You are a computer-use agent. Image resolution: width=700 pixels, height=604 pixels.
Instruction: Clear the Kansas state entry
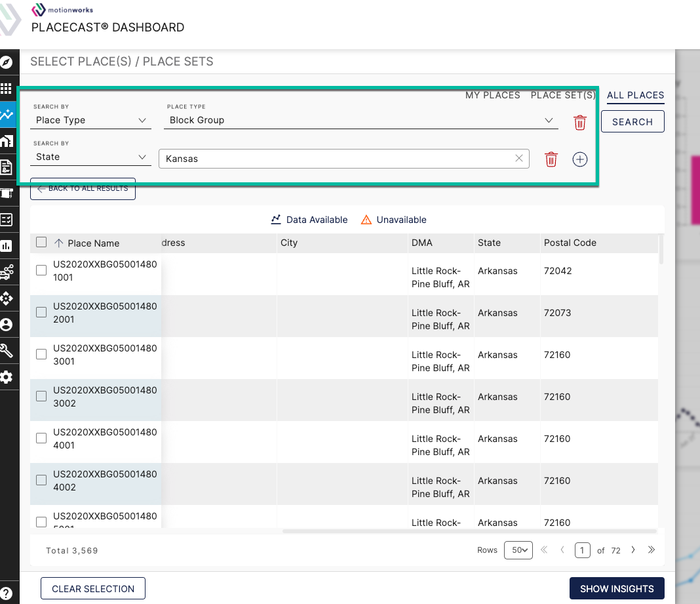click(518, 158)
